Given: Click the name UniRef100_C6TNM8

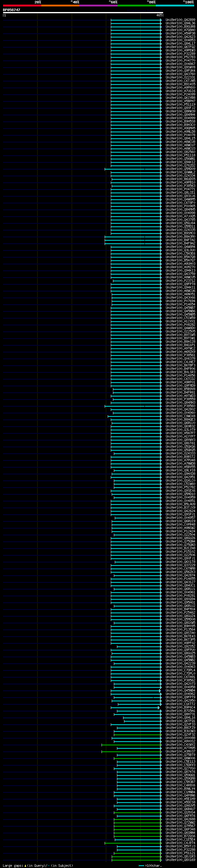Looking at the screenshot, I should [x=180, y=568].
